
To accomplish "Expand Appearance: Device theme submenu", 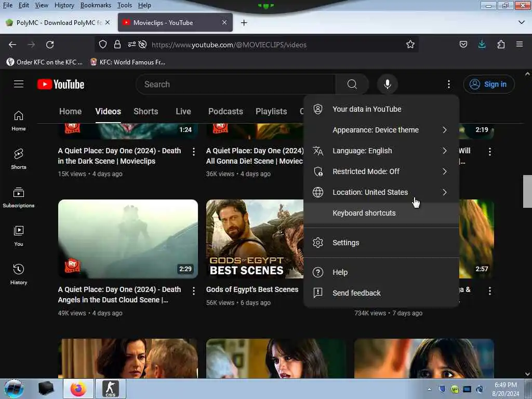I will coord(381,130).
